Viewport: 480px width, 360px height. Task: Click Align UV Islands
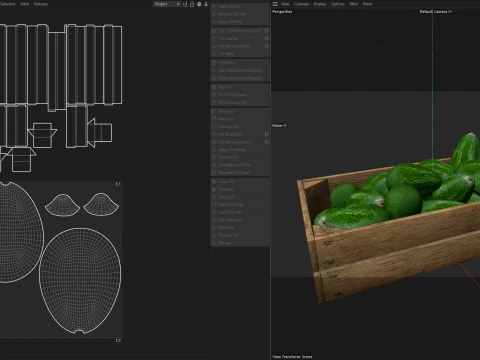pos(240,150)
